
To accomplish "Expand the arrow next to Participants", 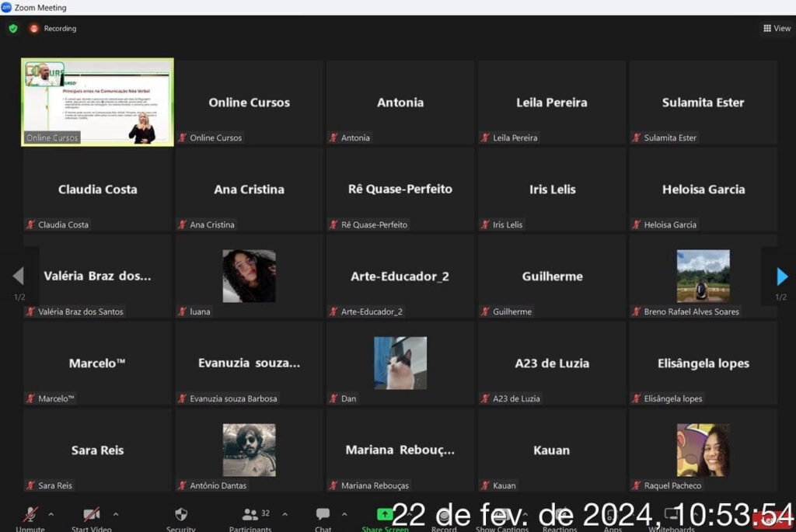I will click(285, 514).
